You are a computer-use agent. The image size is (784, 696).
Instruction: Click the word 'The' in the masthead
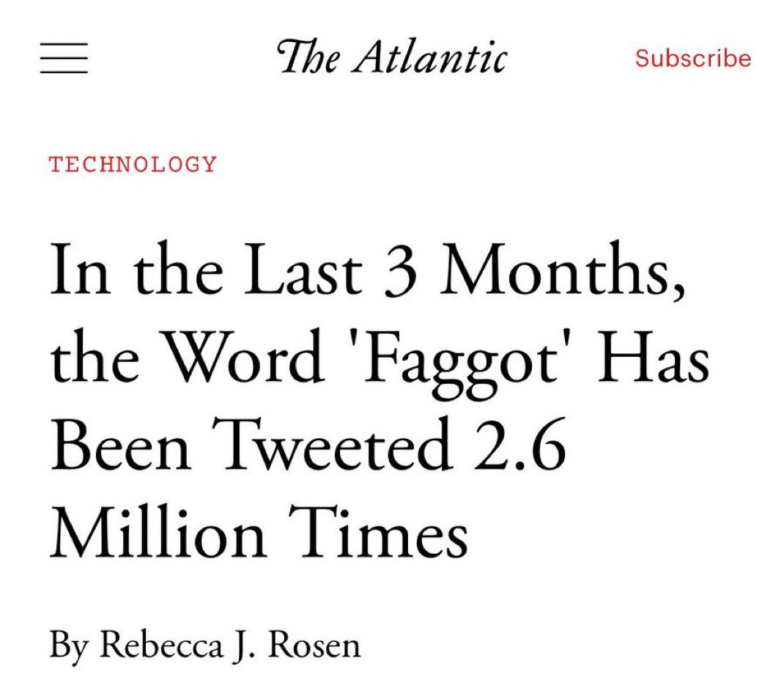pos(308,57)
